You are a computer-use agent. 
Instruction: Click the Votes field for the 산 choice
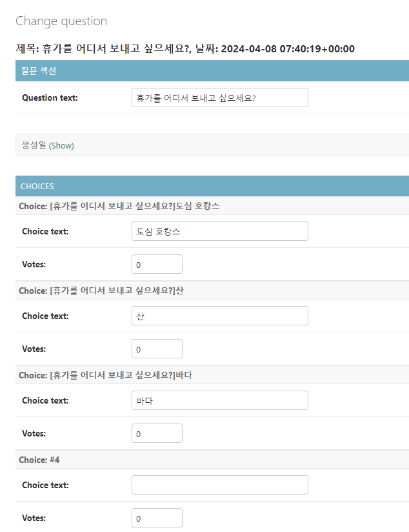(x=157, y=349)
